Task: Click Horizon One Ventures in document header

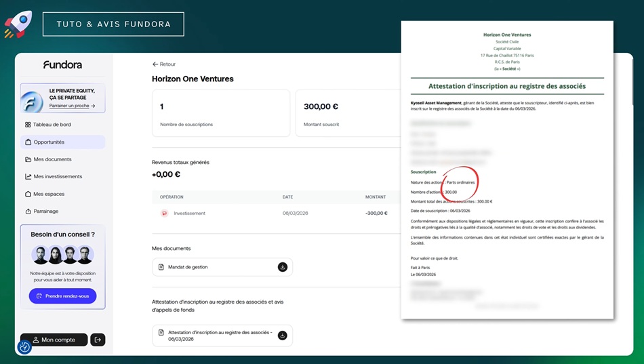Action: 507,35
